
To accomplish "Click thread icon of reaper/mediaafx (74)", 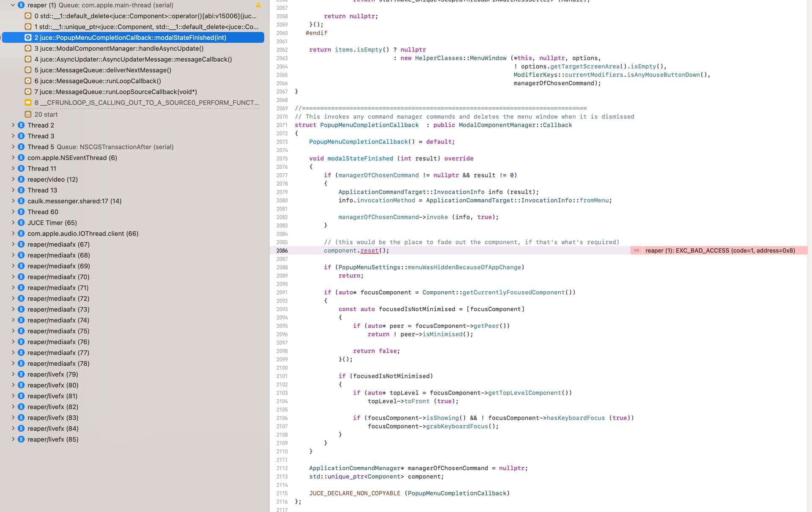I will point(21,320).
